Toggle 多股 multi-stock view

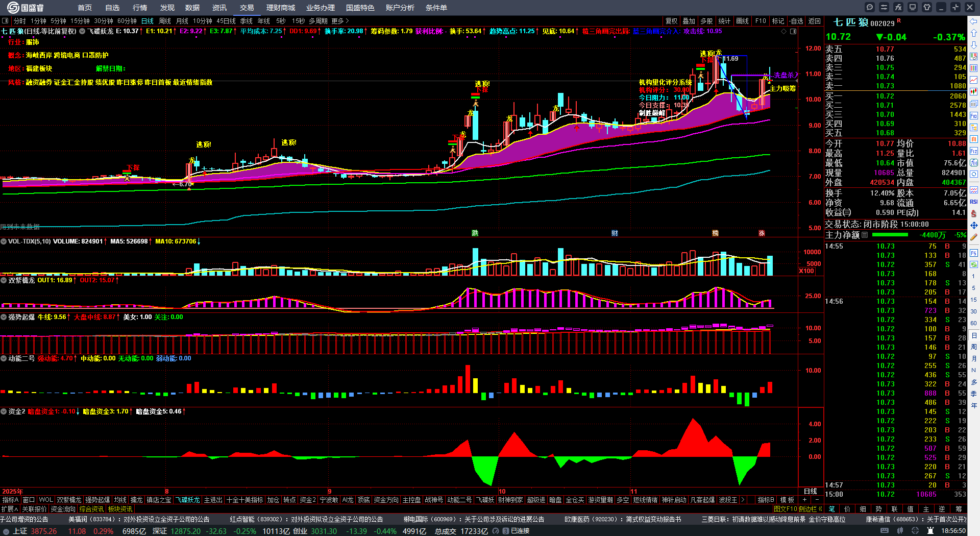706,21
